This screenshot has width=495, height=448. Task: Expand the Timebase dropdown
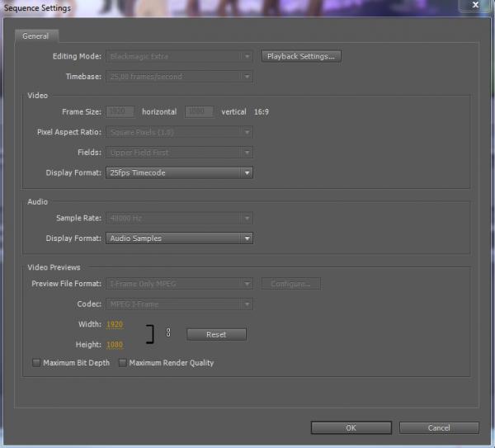point(179,77)
